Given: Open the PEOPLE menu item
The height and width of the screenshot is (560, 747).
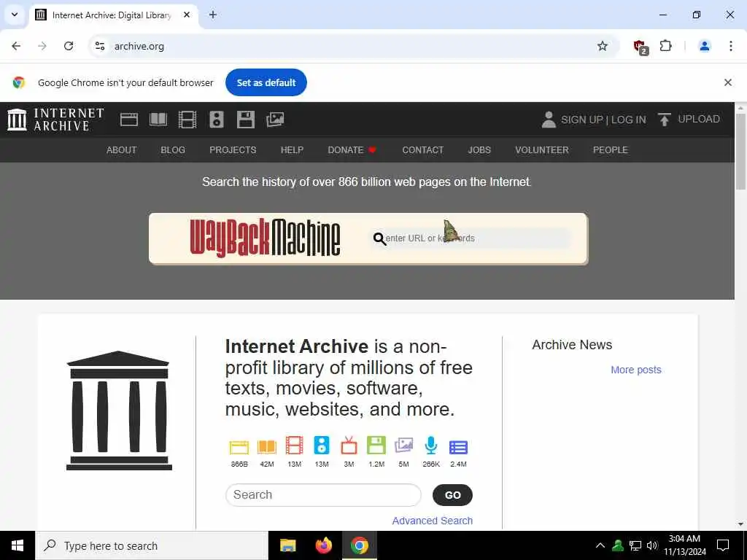Looking at the screenshot, I should click(x=611, y=149).
